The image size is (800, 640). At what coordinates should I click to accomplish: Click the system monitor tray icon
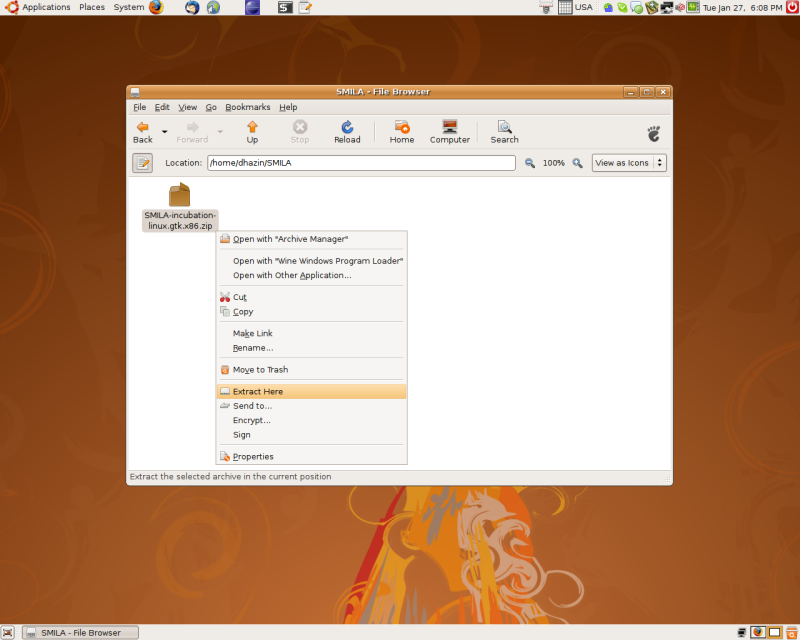(x=693, y=7)
